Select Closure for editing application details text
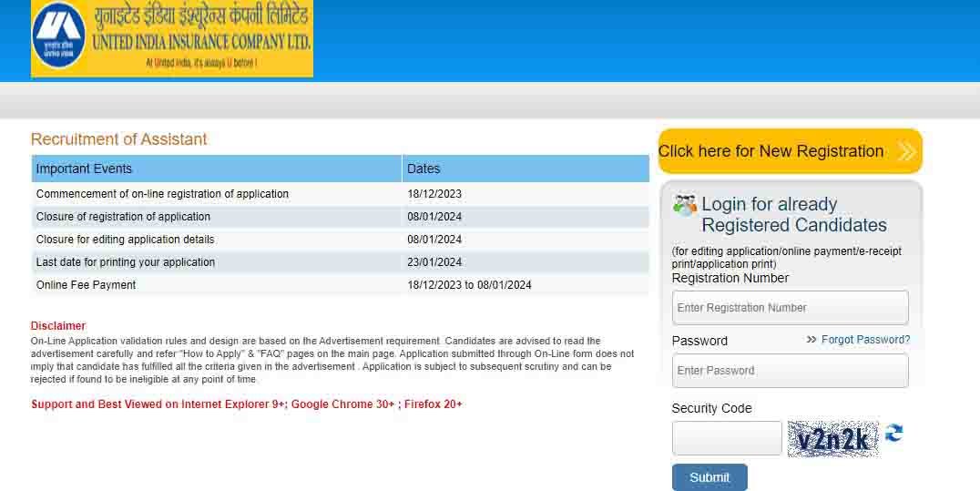This screenshot has width=980, height=491. point(125,240)
